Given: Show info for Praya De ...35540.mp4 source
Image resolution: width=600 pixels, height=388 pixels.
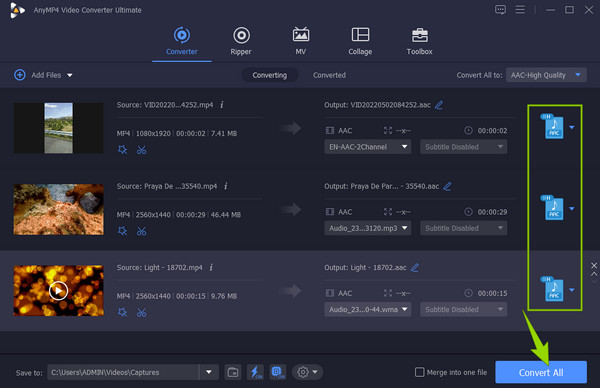Looking at the screenshot, I should pos(226,186).
